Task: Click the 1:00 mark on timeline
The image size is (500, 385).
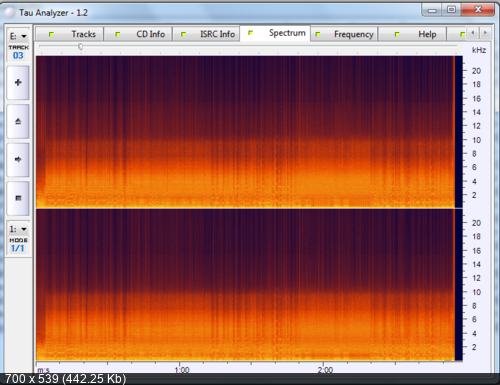Action: [182, 370]
